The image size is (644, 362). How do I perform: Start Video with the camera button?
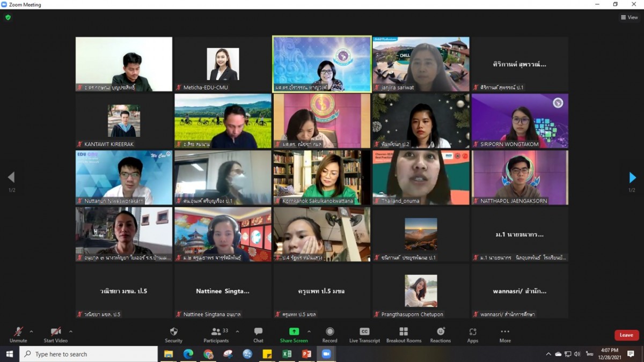55,332
